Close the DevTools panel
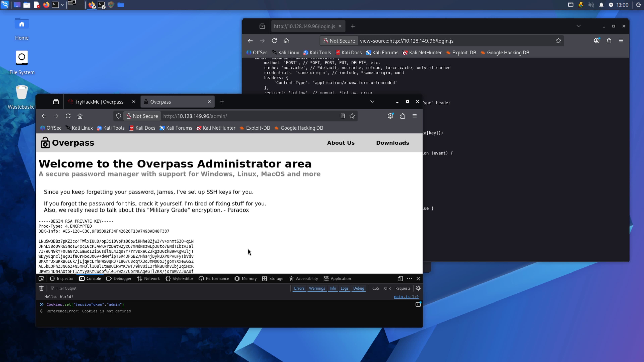This screenshot has height=362, width=644. pos(418,279)
